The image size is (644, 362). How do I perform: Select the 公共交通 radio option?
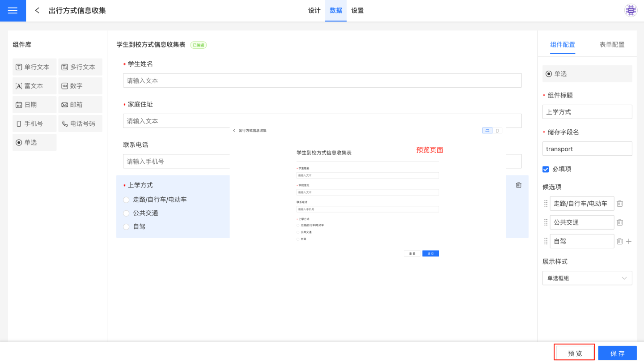(x=126, y=213)
